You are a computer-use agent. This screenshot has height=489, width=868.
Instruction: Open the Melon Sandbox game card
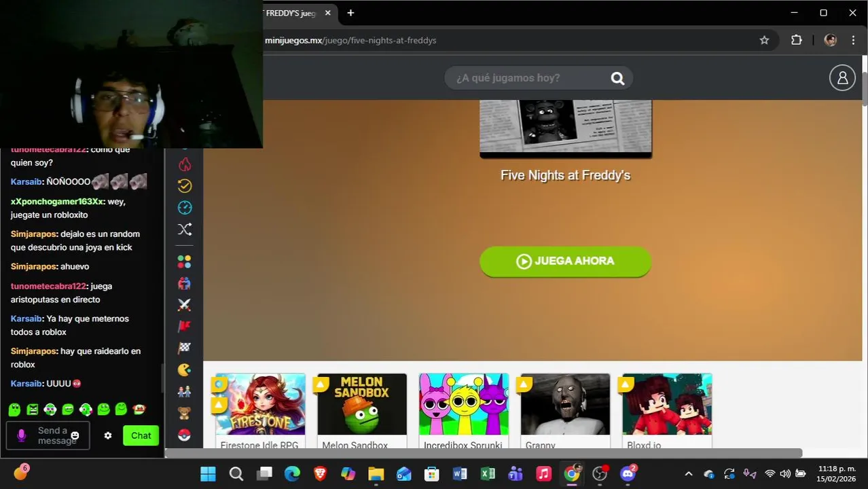point(362,412)
